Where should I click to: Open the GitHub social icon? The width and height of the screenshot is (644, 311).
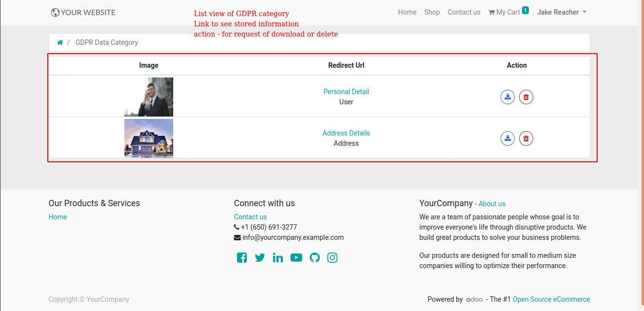(x=315, y=258)
